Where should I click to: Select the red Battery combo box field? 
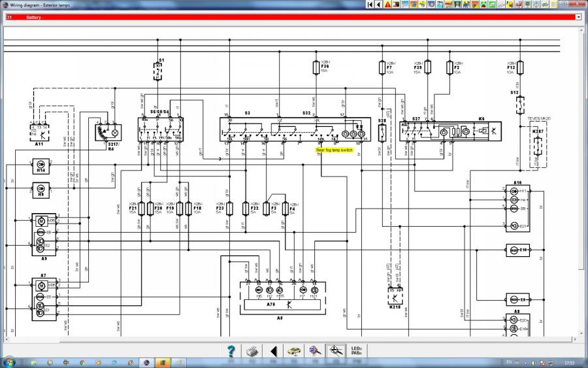(x=287, y=17)
